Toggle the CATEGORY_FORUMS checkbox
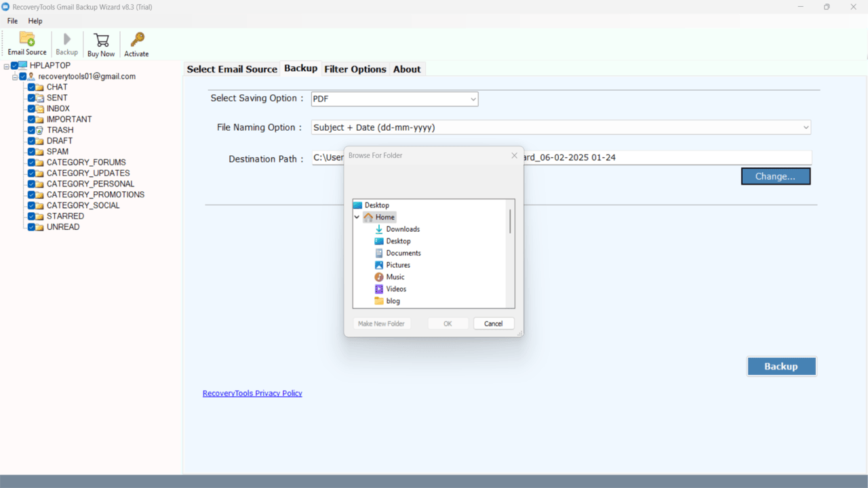868x488 pixels. 31,163
